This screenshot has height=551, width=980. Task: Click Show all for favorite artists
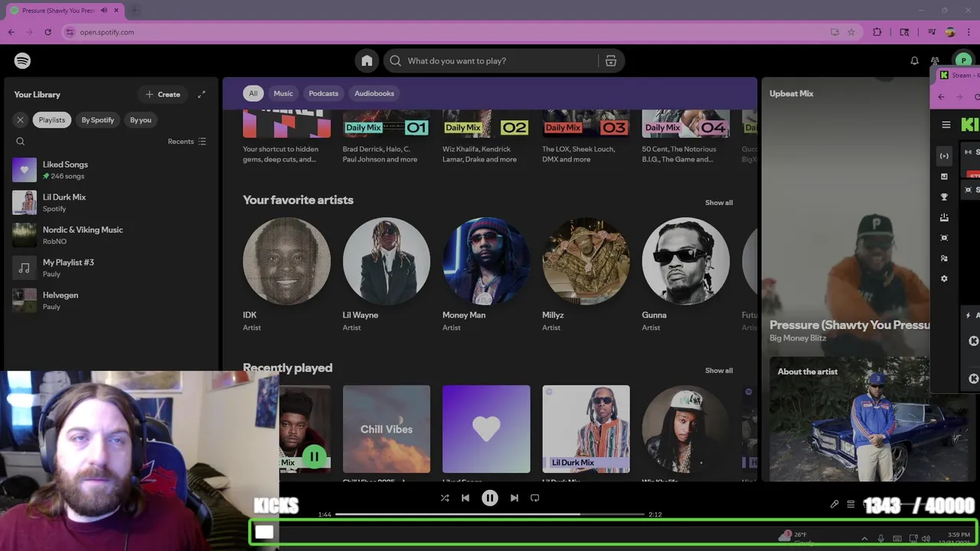pos(719,203)
